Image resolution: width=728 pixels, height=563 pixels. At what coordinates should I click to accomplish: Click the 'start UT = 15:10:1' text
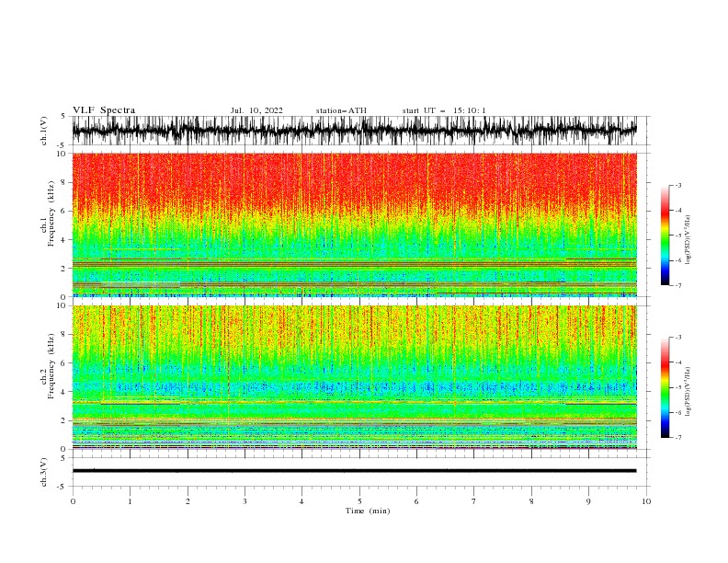(444, 110)
